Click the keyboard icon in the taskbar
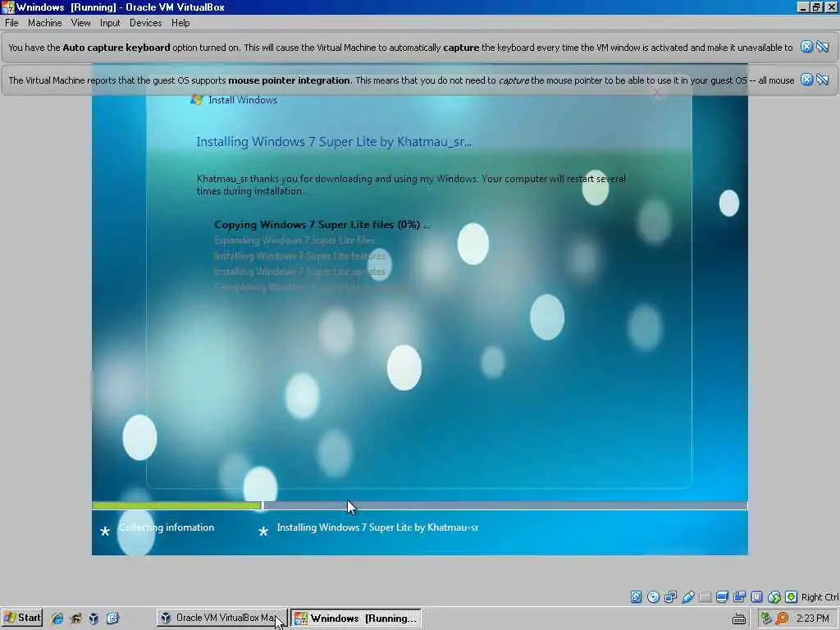This screenshot has width=840, height=630. (x=739, y=619)
